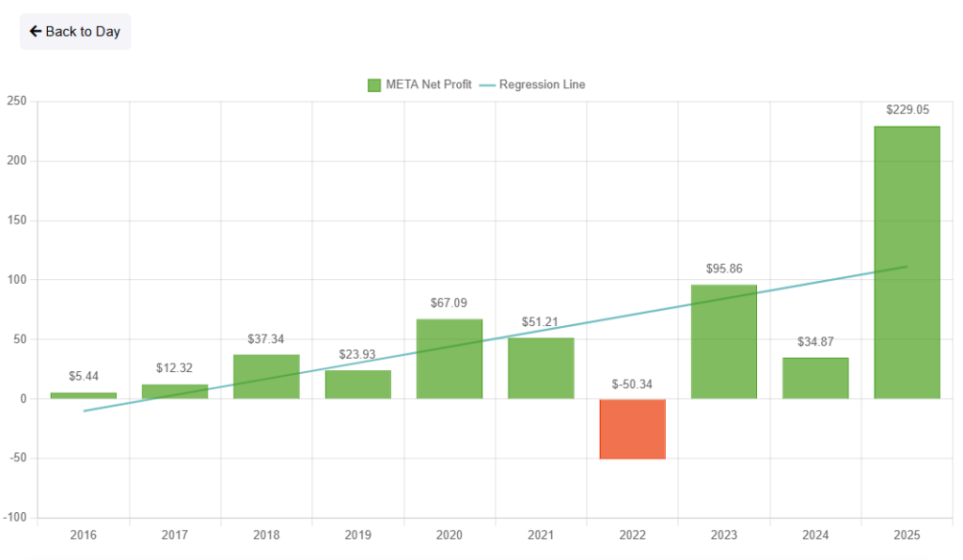Click the -100 y-axis tick label
This screenshot has width=963, height=560.
click(15, 518)
